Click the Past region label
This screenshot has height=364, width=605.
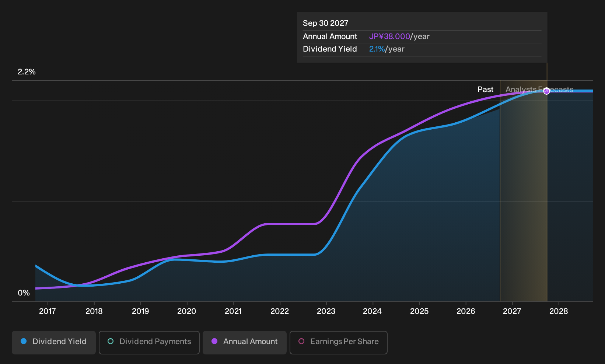click(486, 90)
